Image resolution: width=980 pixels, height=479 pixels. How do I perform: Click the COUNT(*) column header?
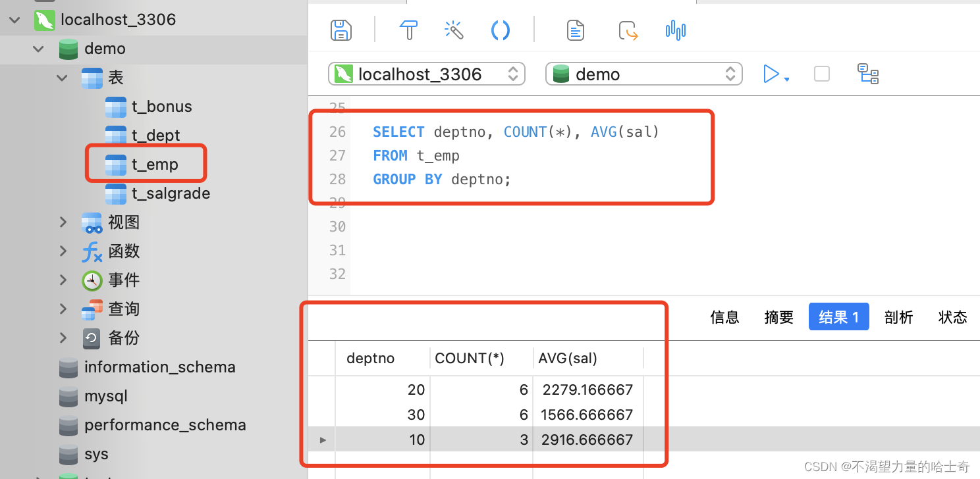(469, 359)
